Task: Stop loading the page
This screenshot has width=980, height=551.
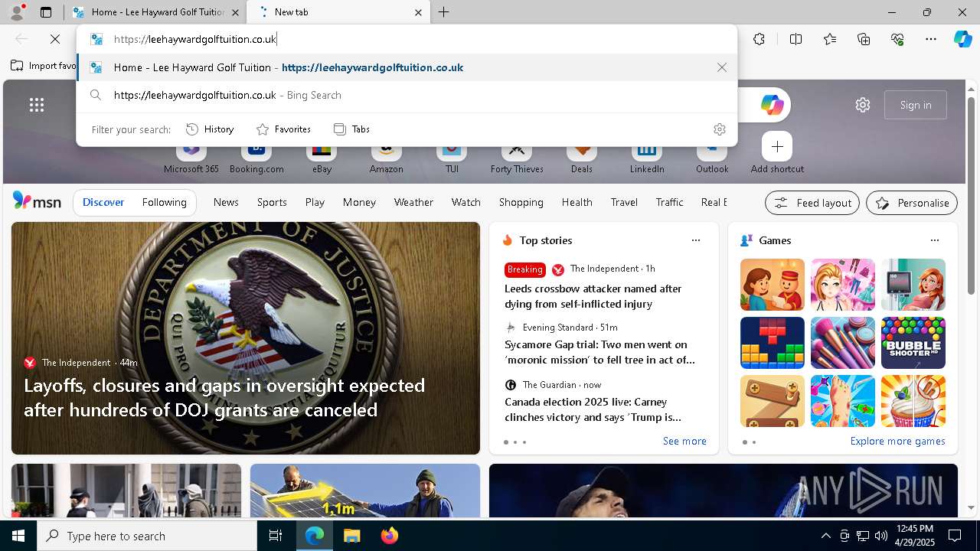Action: point(55,39)
